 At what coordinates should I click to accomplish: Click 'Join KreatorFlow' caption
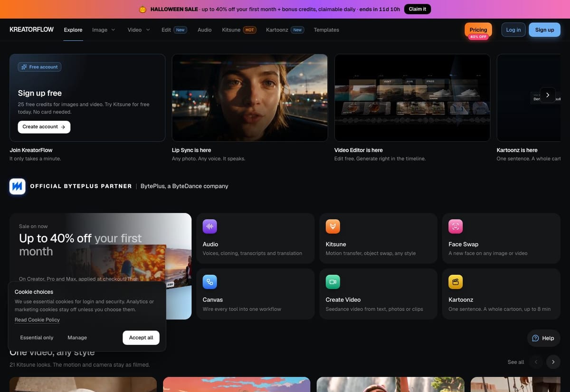[x=31, y=150]
